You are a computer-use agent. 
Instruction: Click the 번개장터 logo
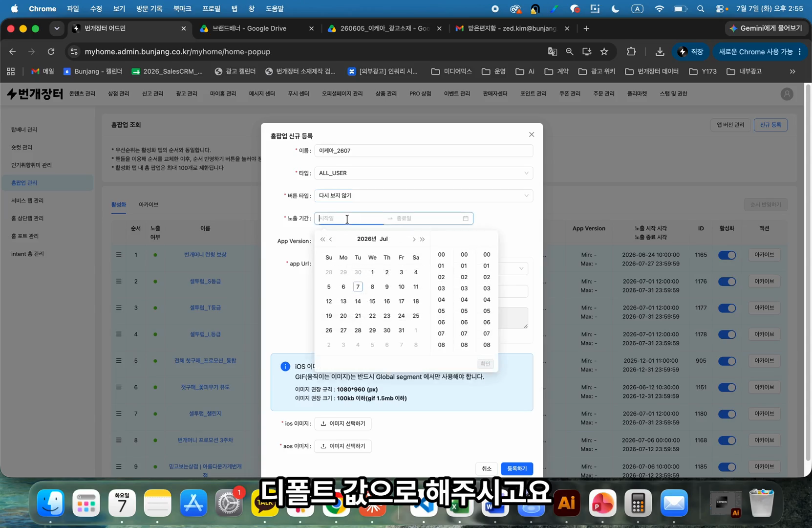(35, 93)
